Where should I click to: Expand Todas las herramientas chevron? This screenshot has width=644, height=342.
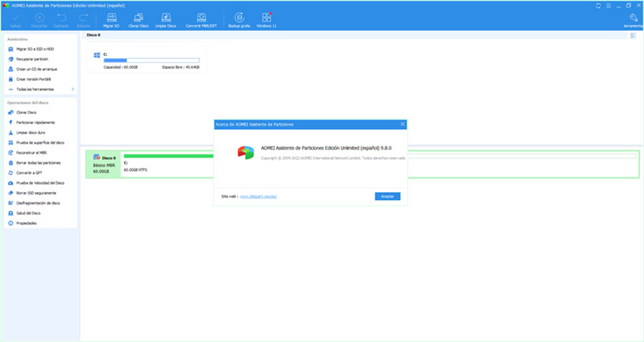(x=72, y=89)
